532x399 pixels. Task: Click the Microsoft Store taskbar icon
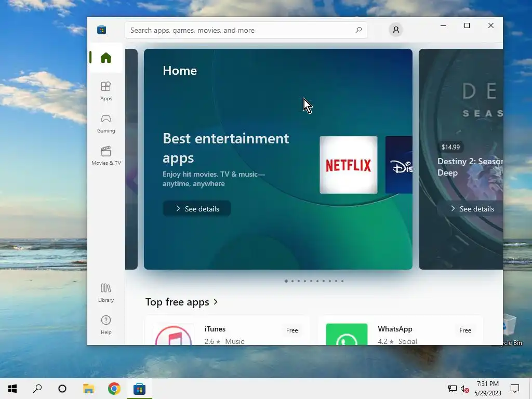139,389
